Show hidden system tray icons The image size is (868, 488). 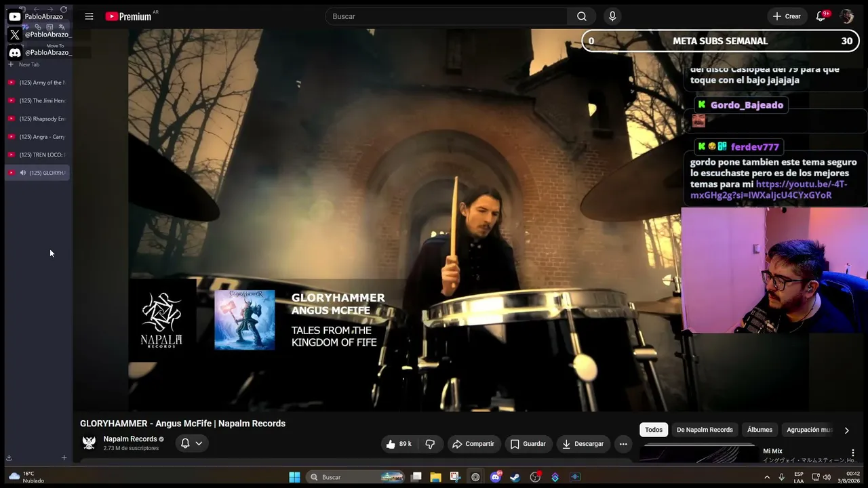(x=767, y=477)
